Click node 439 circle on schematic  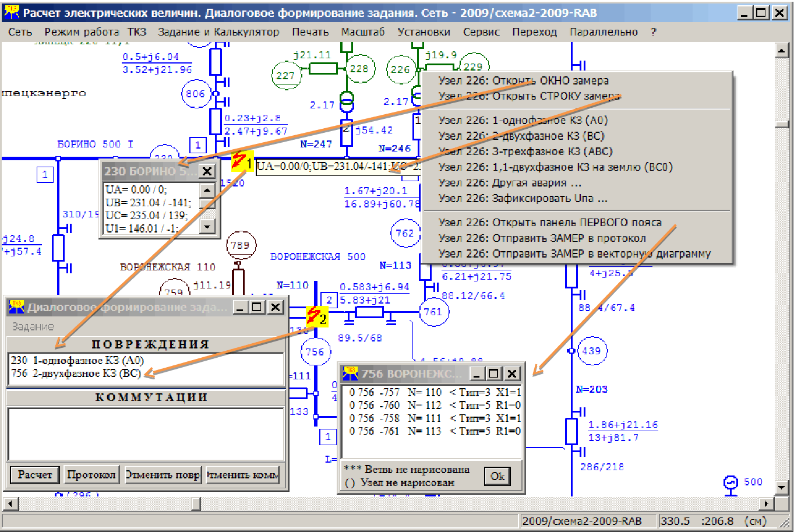[591, 351]
